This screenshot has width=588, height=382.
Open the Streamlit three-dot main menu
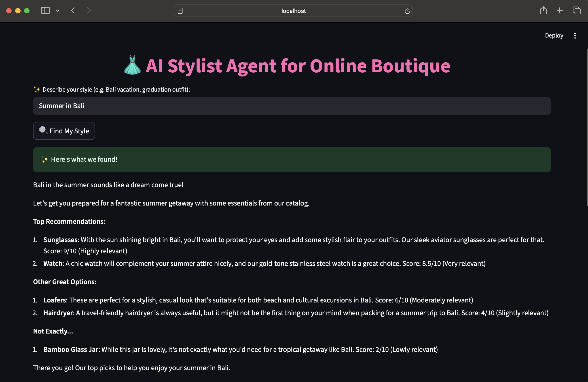(x=575, y=36)
